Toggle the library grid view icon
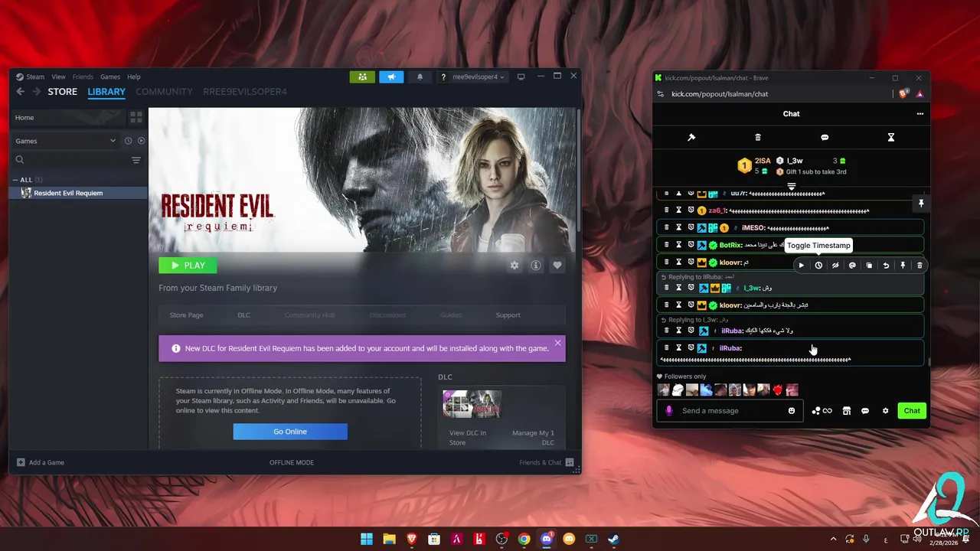Image resolution: width=980 pixels, height=551 pixels. pyautogui.click(x=136, y=117)
